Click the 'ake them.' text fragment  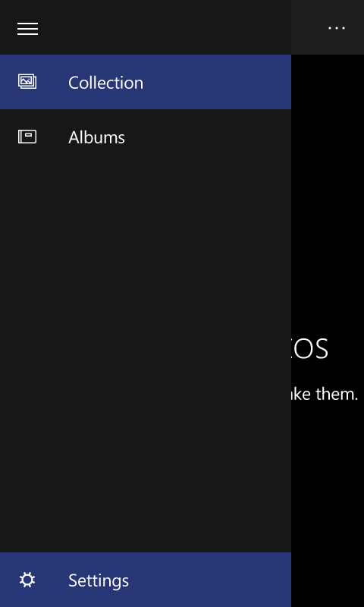[325, 394]
